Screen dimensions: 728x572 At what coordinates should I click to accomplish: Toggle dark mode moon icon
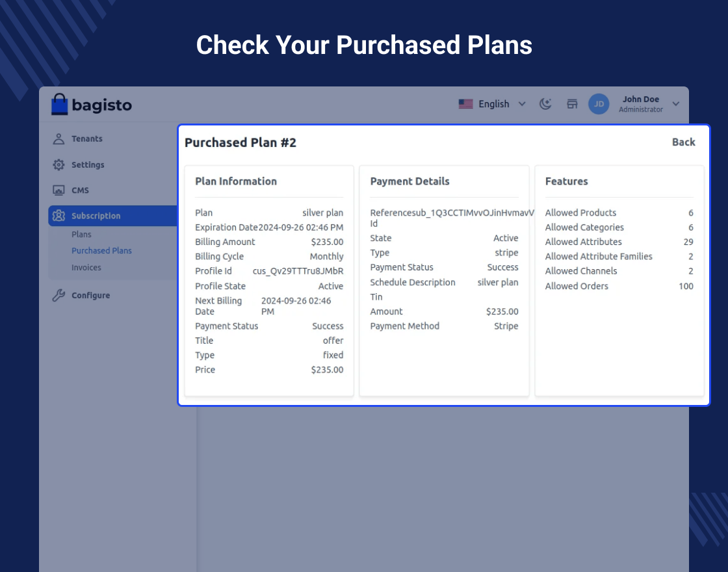545,104
